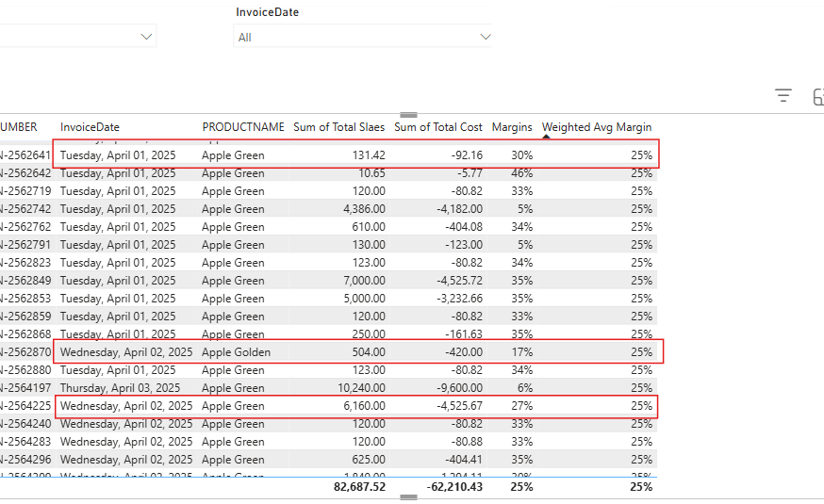The width and height of the screenshot is (824, 504).
Task: Select cost value -92.16
Action: [465, 155]
